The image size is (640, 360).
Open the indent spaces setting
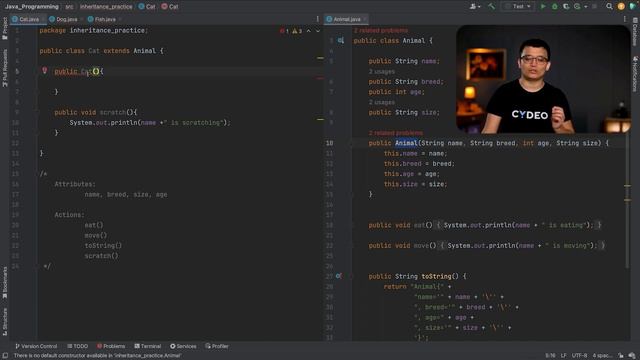(x=602, y=356)
